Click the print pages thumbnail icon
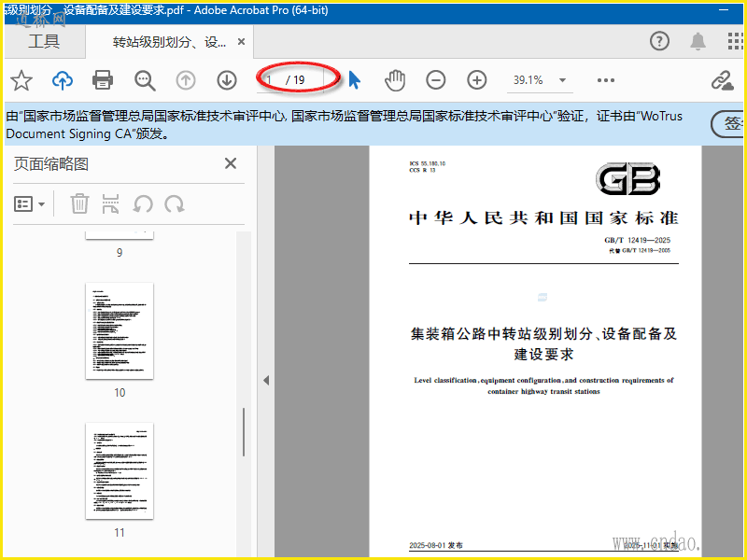 click(110, 203)
